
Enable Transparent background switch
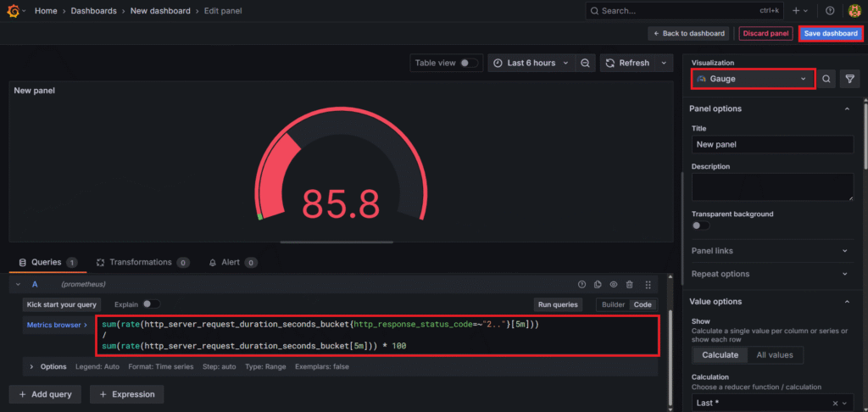coord(700,225)
